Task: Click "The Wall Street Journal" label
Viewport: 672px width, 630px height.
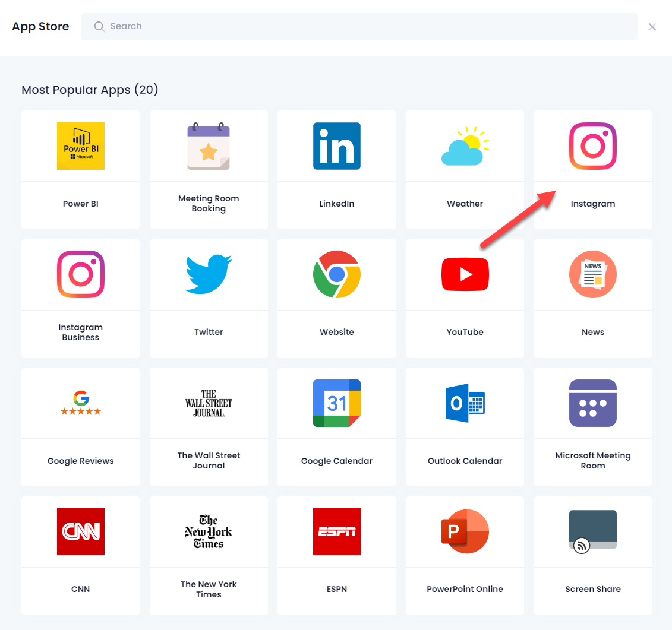Action: (x=209, y=460)
